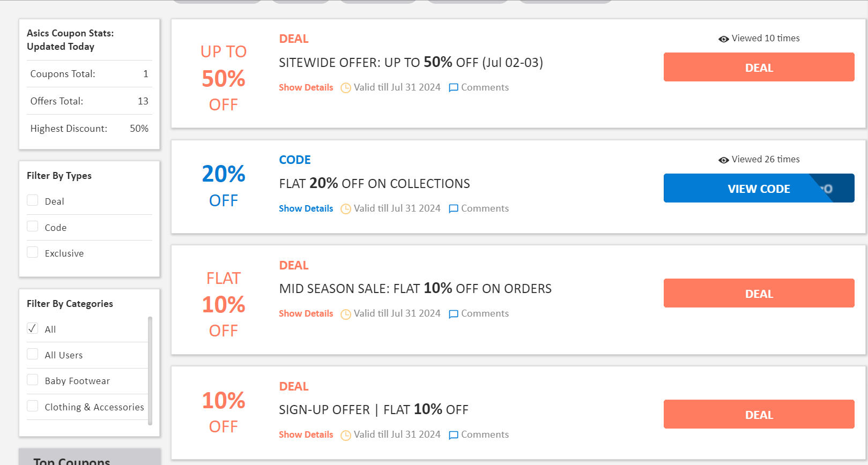Screen dimensions: 868x465
Task: Expand details for the SITEWIDE OFFER
Action: tap(306, 87)
